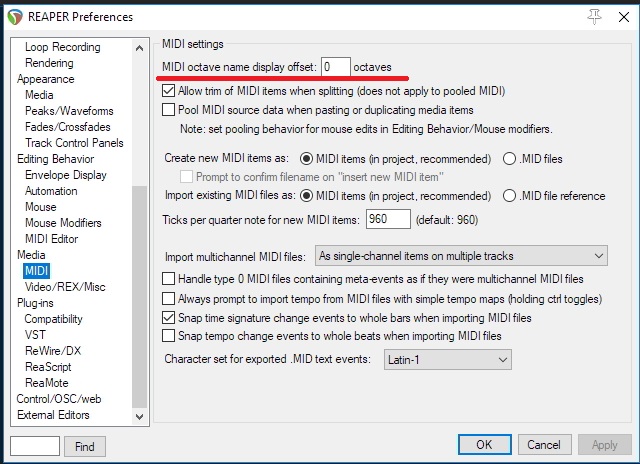
Task: Open Track Control Panels settings
Action: tap(74, 143)
